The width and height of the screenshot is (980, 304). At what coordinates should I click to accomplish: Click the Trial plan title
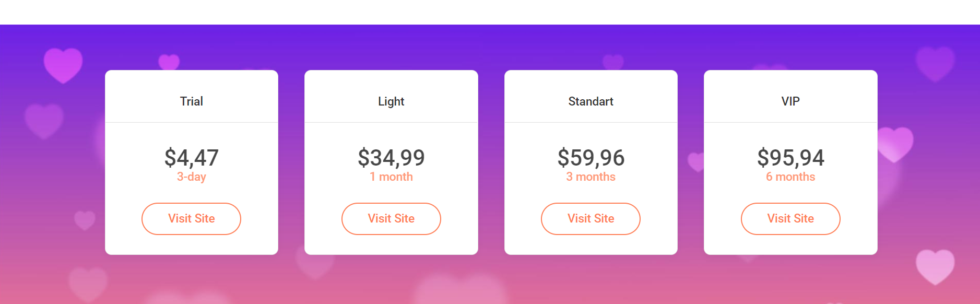(x=192, y=101)
